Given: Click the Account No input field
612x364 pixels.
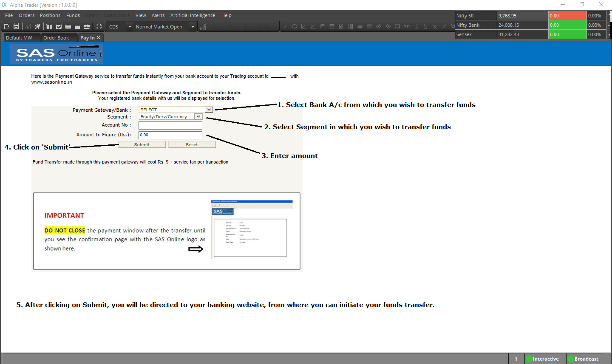Looking at the screenshot, I should point(170,125).
